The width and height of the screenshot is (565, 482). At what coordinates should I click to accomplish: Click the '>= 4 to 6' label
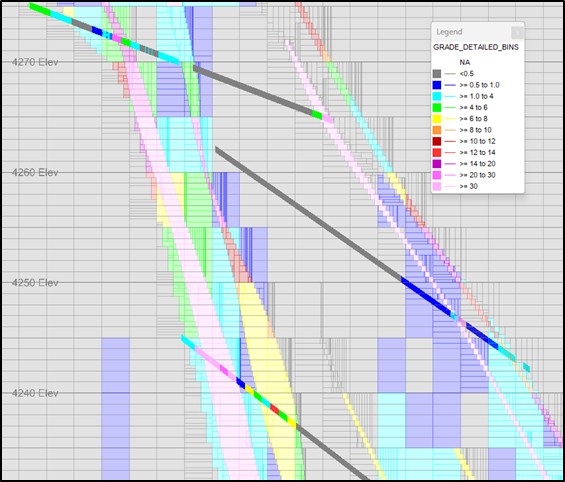coord(473,107)
